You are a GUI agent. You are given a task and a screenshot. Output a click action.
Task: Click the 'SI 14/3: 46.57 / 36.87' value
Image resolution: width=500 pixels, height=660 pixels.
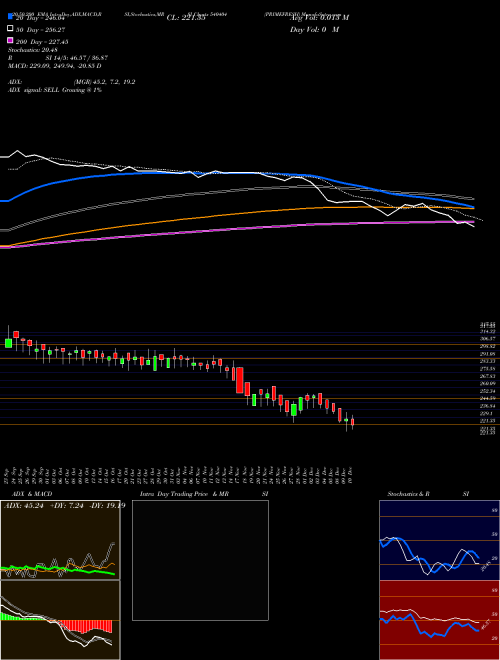(76, 58)
